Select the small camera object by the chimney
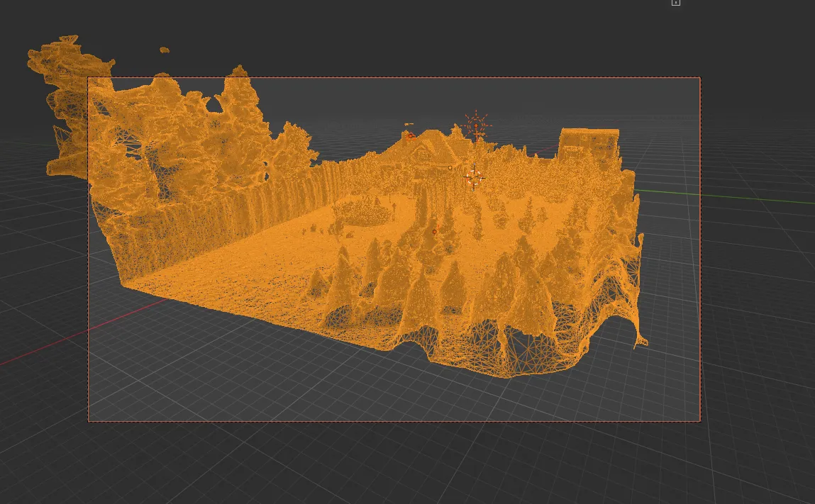 tap(410, 135)
